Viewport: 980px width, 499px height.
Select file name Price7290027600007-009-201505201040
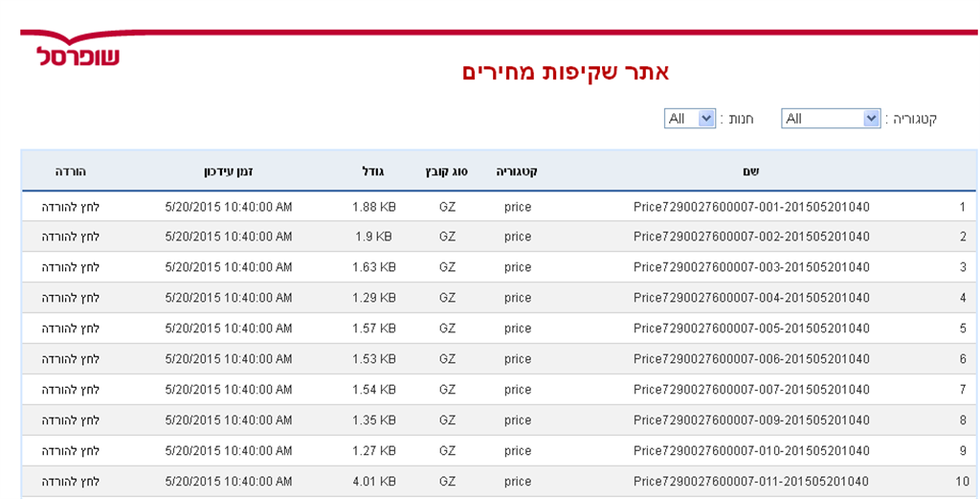(x=751, y=420)
